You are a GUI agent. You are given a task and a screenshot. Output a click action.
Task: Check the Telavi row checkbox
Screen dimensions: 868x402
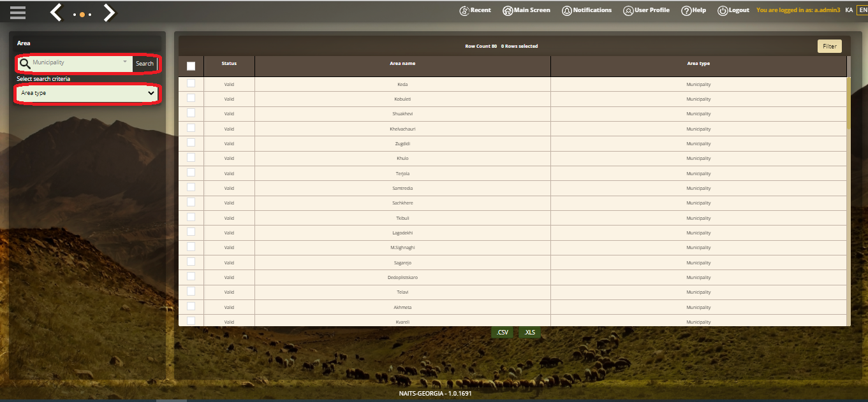pyautogui.click(x=191, y=291)
